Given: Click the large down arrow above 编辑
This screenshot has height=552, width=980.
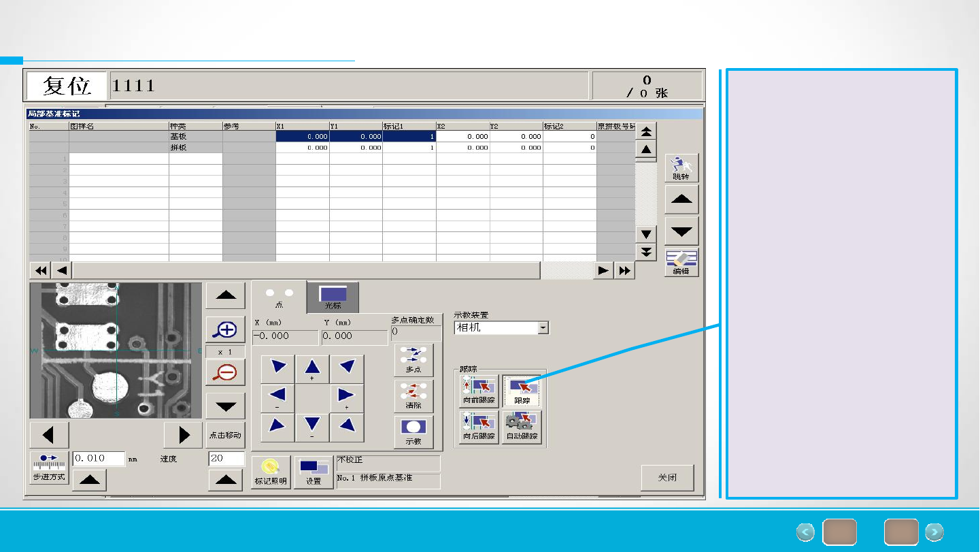Looking at the screenshot, I should coord(681,231).
